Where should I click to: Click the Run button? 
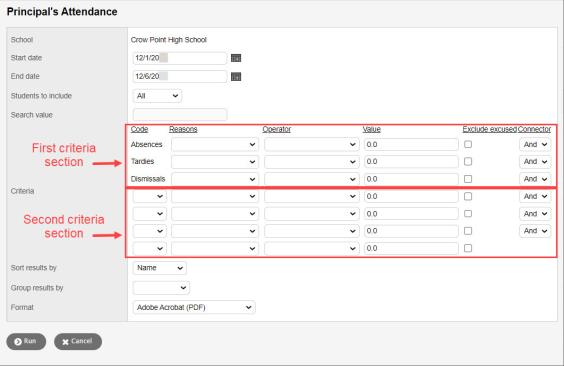tap(26, 342)
